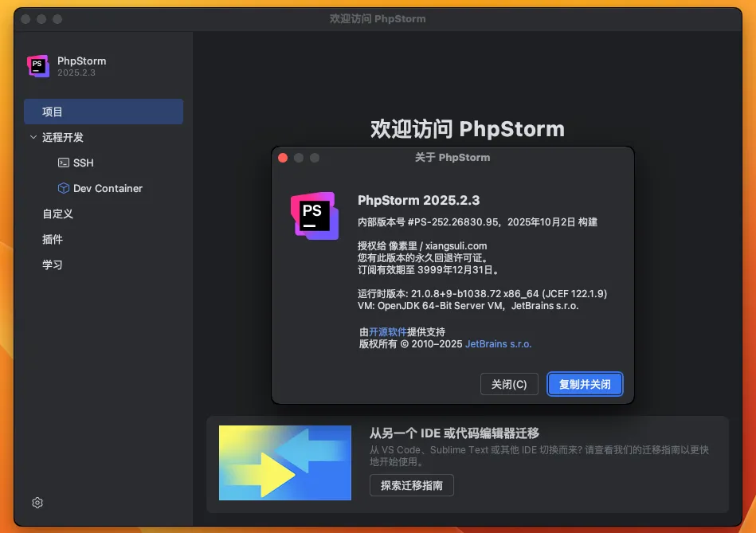Collapse the 远程开发 section chevron
Viewport: 756px width, 533px height.
coord(33,137)
